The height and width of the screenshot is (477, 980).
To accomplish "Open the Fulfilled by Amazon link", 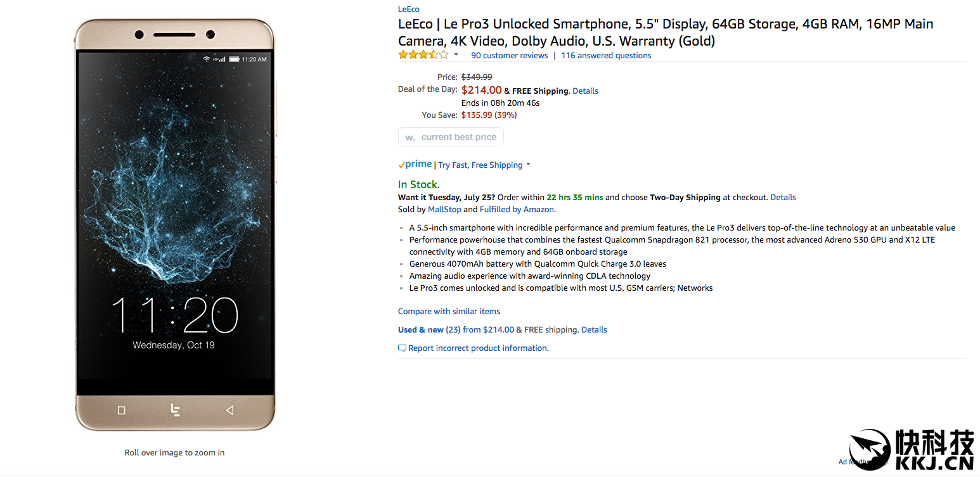I will [x=517, y=210].
